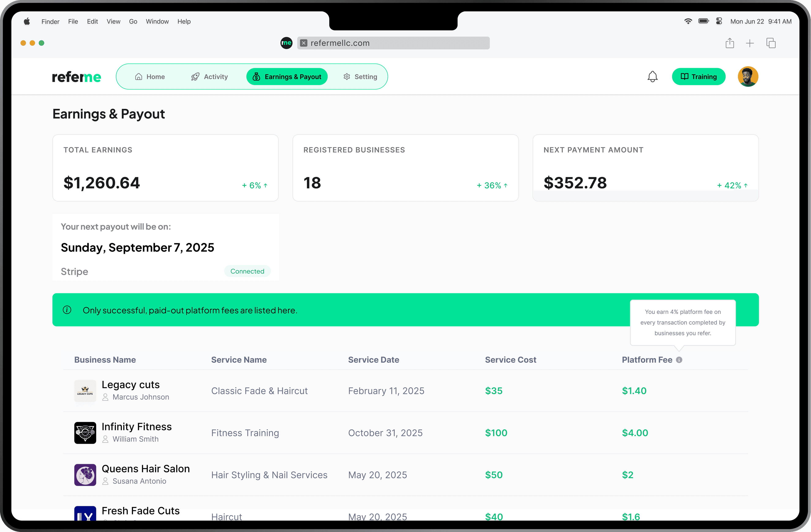Click the Setting gear icon
811x532 pixels.
point(346,76)
